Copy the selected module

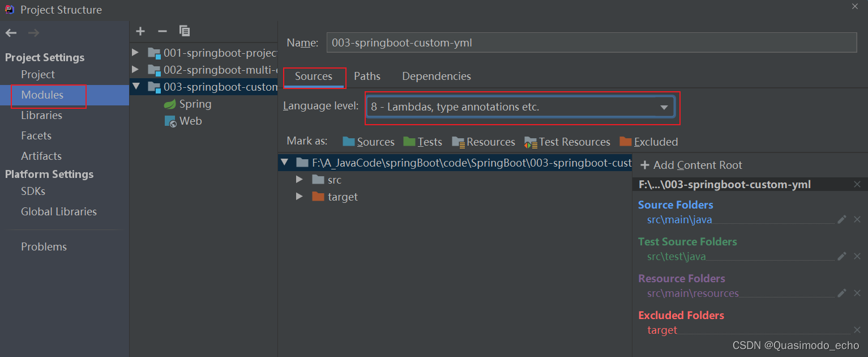coord(185,31)
